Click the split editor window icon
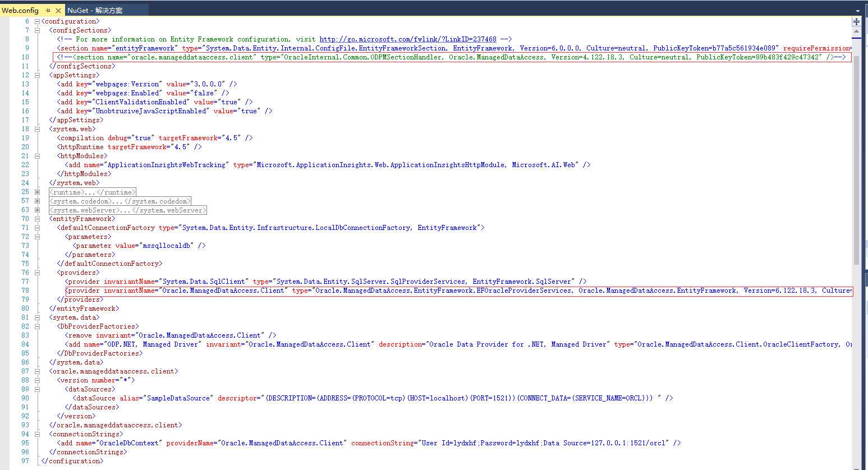 pos(856,21)
